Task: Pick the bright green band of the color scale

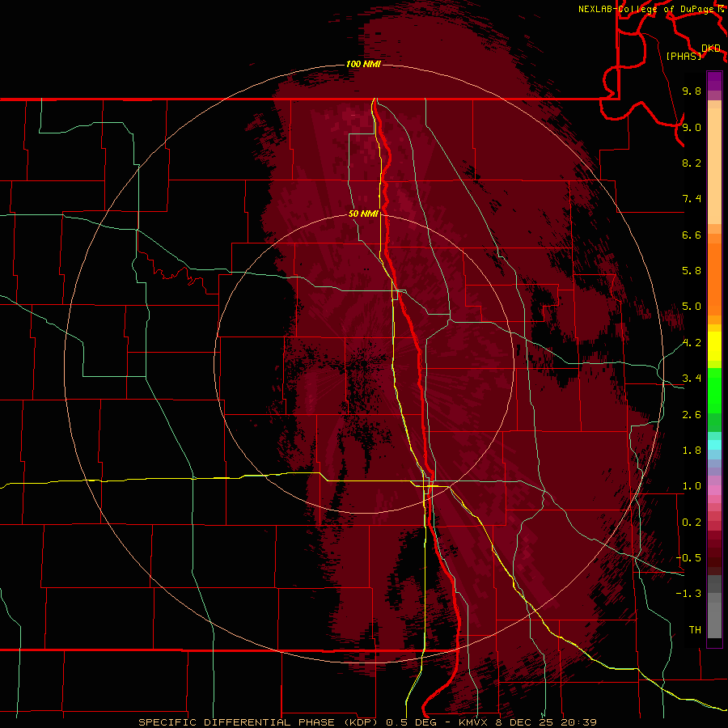Action: pyautogui.click(x=714, y=390)
